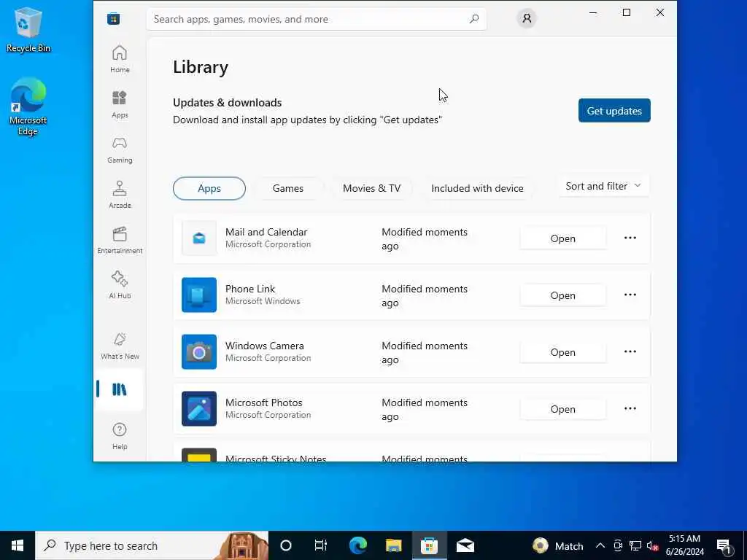Click the network tray icon
The height and width of the screenshot is (560, 747).
(x=635, y=545)
